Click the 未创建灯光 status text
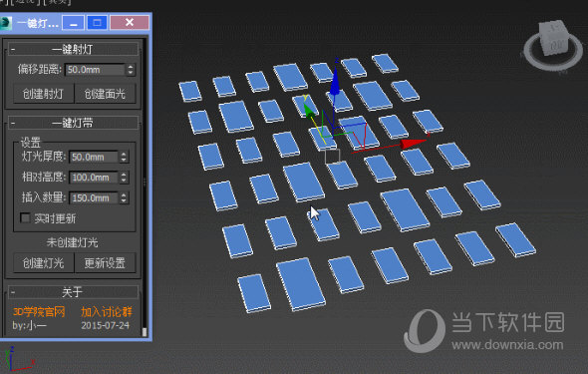 pyautogui.click(x=72, y=242)
